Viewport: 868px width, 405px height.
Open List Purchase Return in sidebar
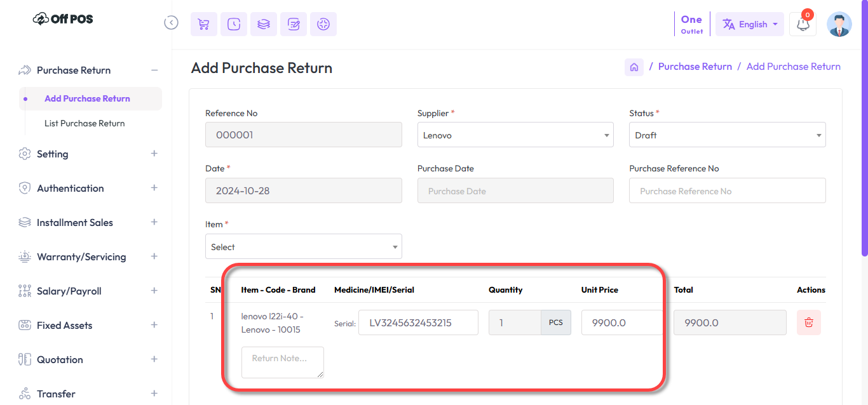tap(85, 123)
